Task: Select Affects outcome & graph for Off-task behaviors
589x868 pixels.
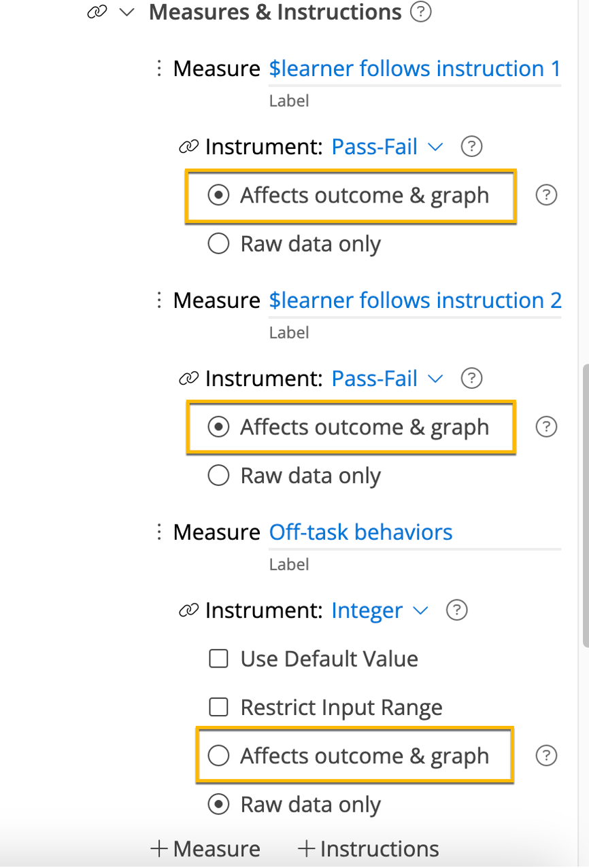Action: coord(218,756)
